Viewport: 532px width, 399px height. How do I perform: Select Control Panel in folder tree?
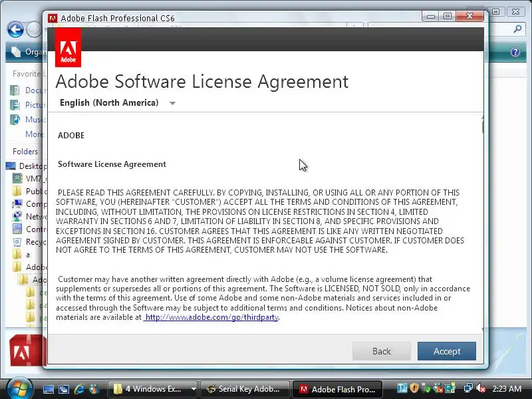[30, 229]
